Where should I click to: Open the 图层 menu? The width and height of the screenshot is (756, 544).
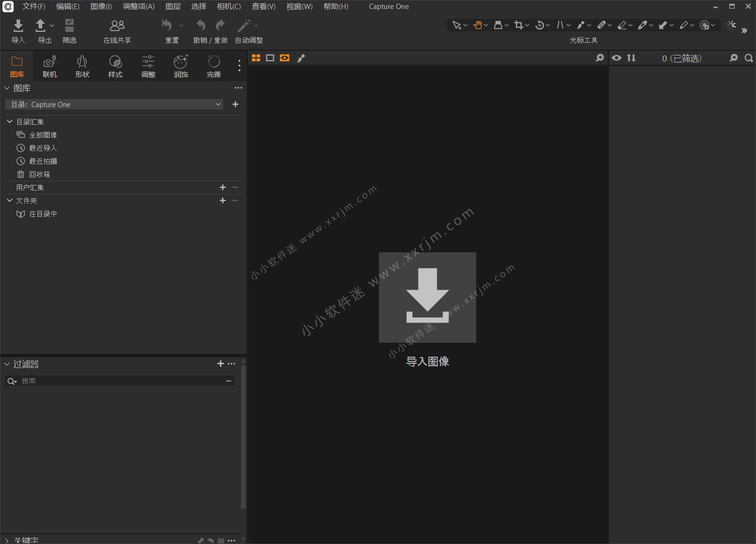point(172,7)
